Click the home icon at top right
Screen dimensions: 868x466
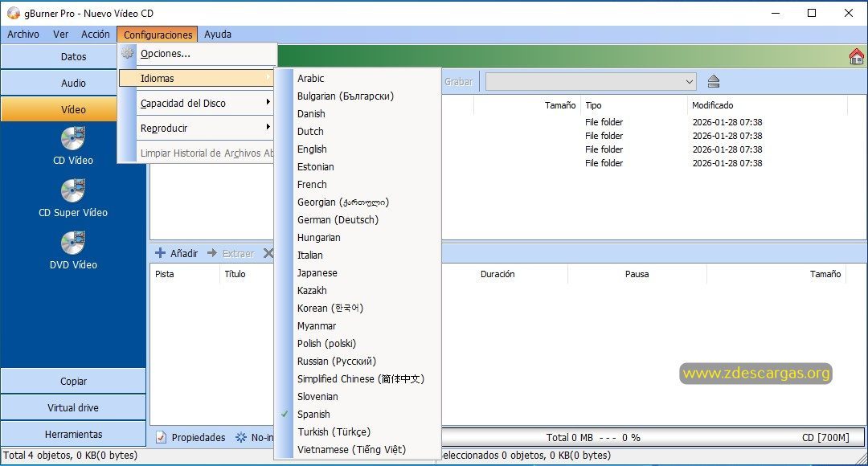tap(857, 56)
